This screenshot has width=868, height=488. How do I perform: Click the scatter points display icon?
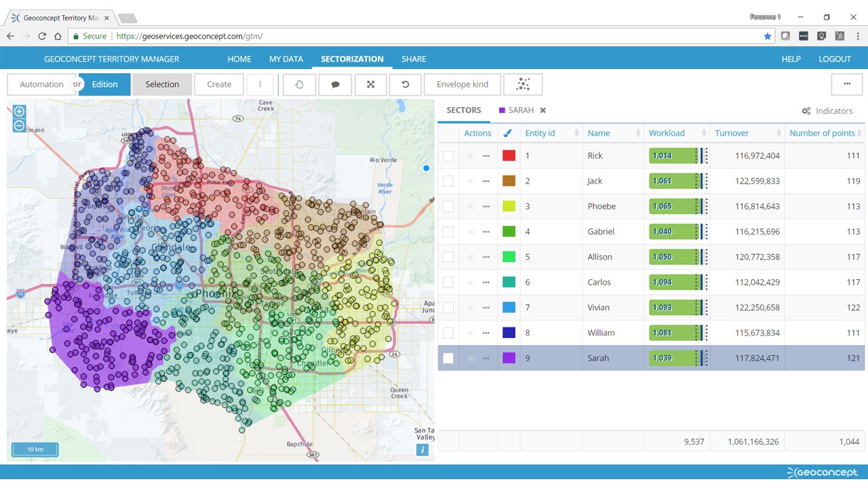523,85
